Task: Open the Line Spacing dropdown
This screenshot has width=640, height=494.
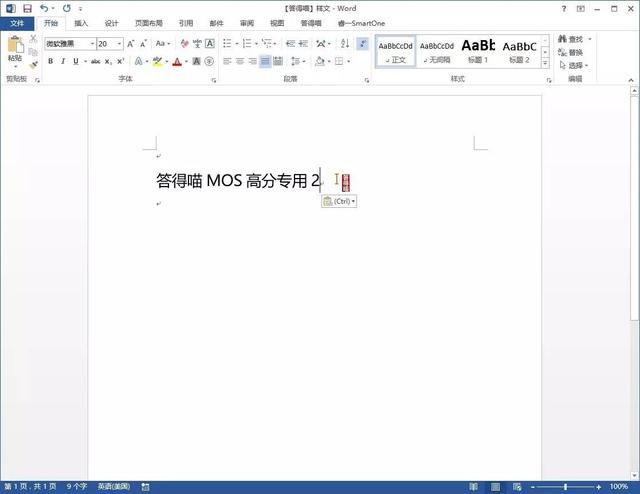Action: pos(298,61)
